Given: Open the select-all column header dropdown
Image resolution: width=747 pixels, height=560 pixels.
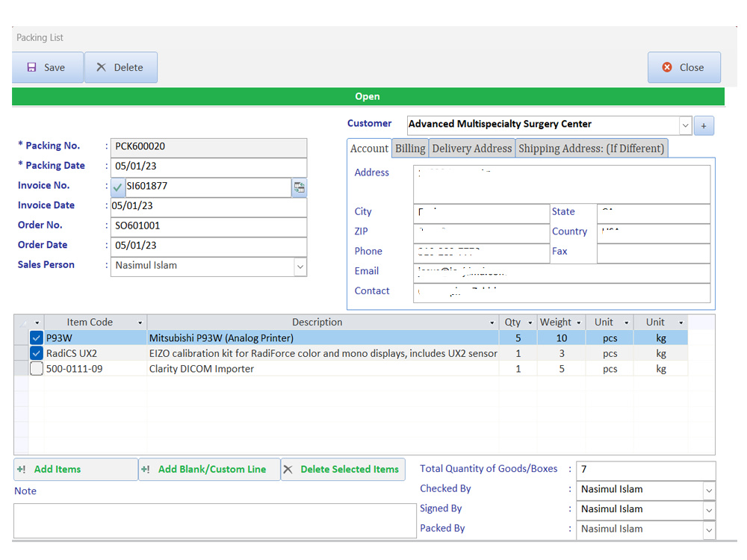Looking at the screenshot, I should pos(37,323).
